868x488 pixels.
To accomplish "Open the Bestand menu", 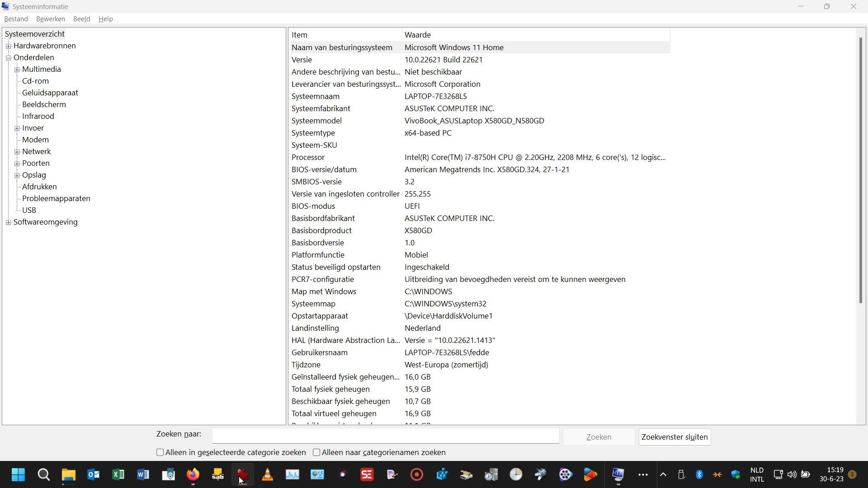I will [x=16, y=19].
